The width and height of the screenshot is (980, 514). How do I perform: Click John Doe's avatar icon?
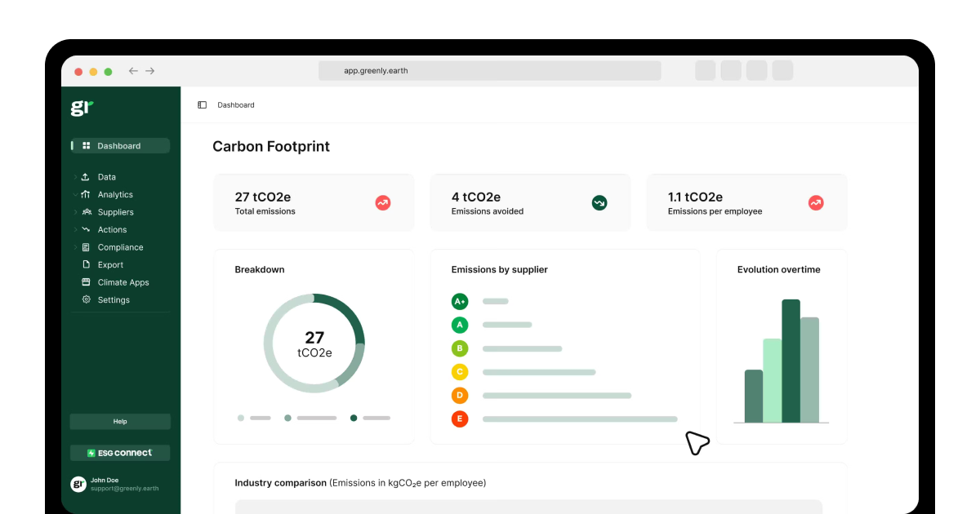78,484
